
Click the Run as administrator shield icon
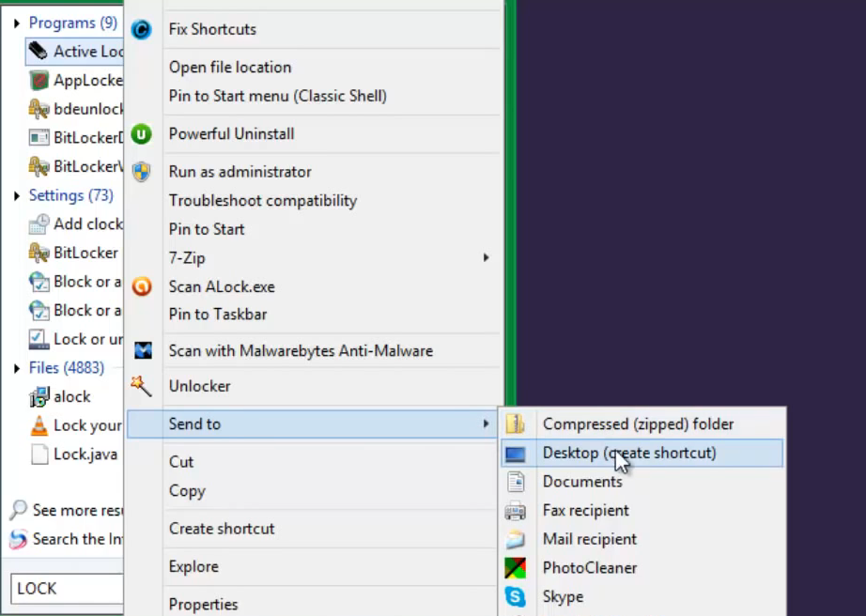pos(141,172)
